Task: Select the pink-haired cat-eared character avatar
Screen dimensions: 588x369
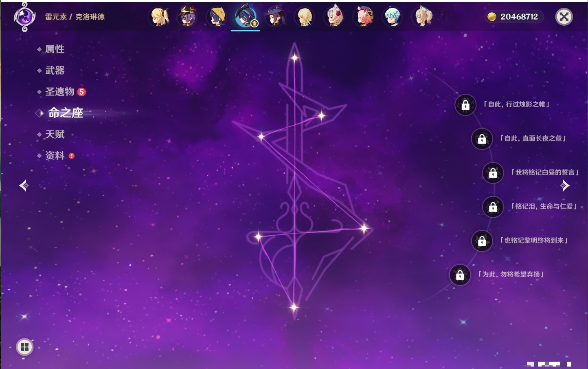Action: coord(364,17)
